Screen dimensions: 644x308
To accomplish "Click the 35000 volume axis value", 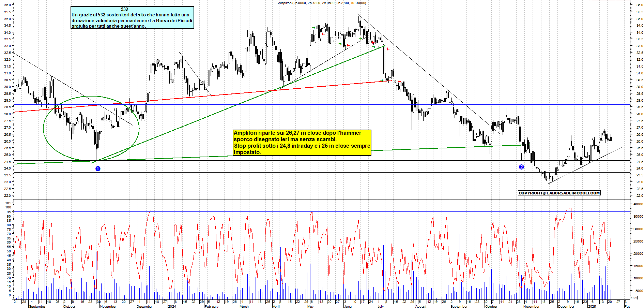I will (638, 216).
